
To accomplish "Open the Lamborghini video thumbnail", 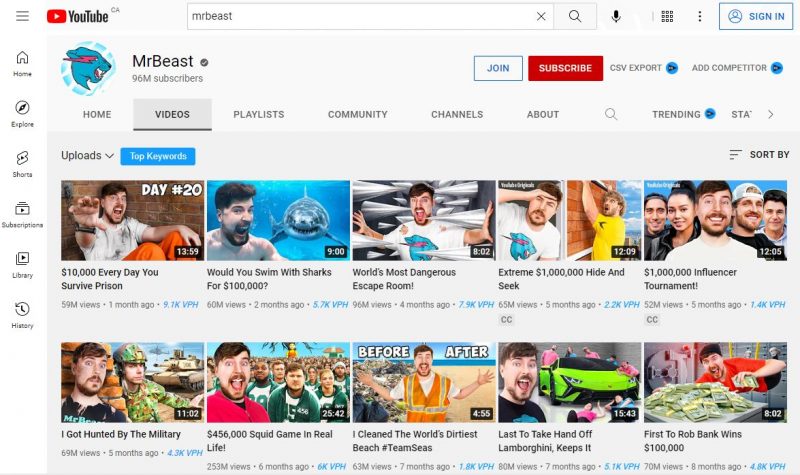I will pos(569,382).
